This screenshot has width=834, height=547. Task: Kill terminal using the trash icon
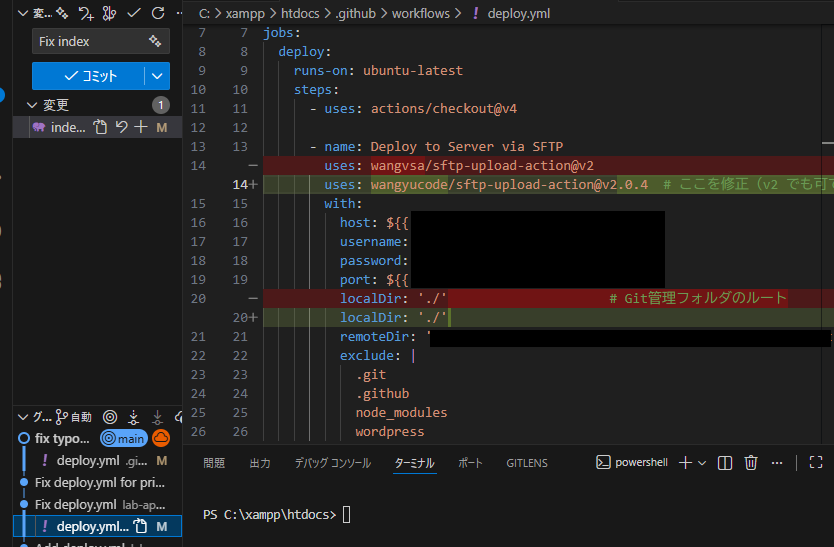click(751, 462)
